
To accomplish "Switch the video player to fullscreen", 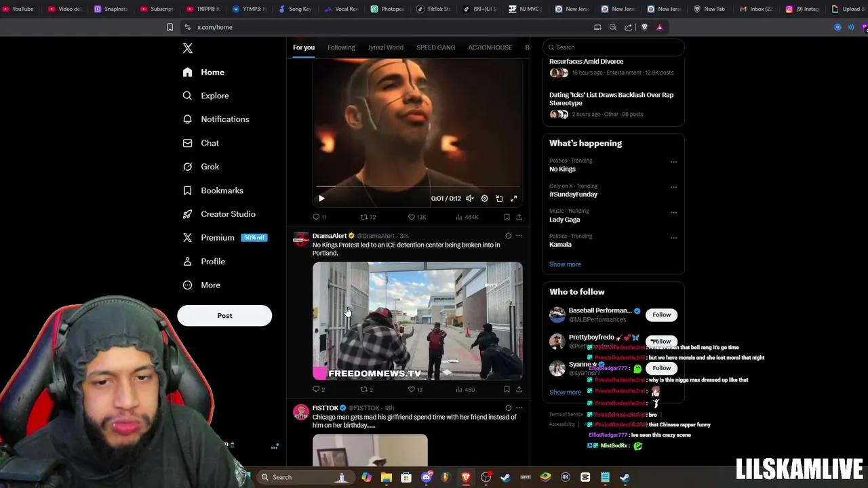I will click(513, 199).
